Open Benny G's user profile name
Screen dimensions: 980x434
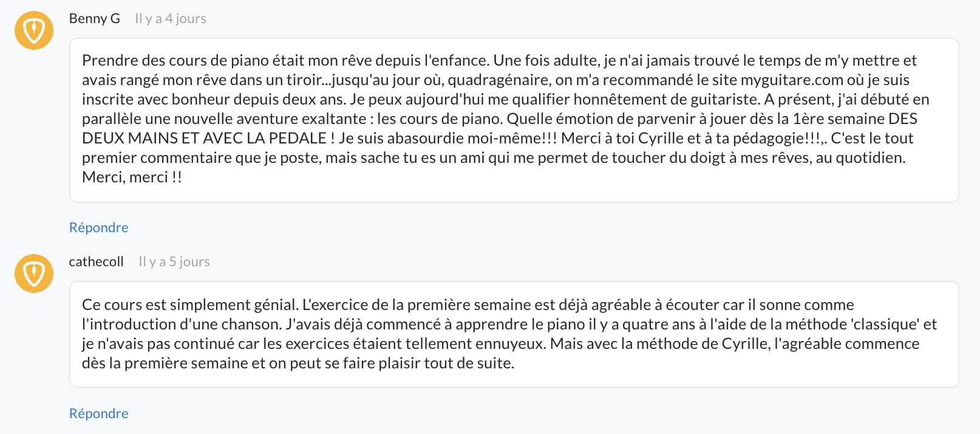[95, 19]
